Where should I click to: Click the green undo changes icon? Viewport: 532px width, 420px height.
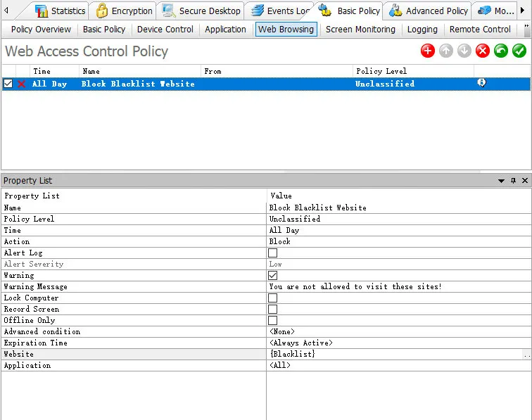click(500, 51)
